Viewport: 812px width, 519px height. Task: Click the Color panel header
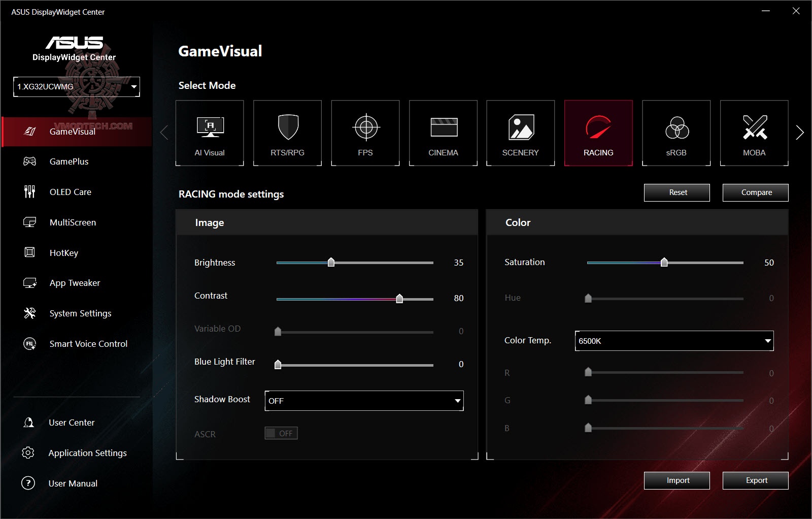[637, 222]
